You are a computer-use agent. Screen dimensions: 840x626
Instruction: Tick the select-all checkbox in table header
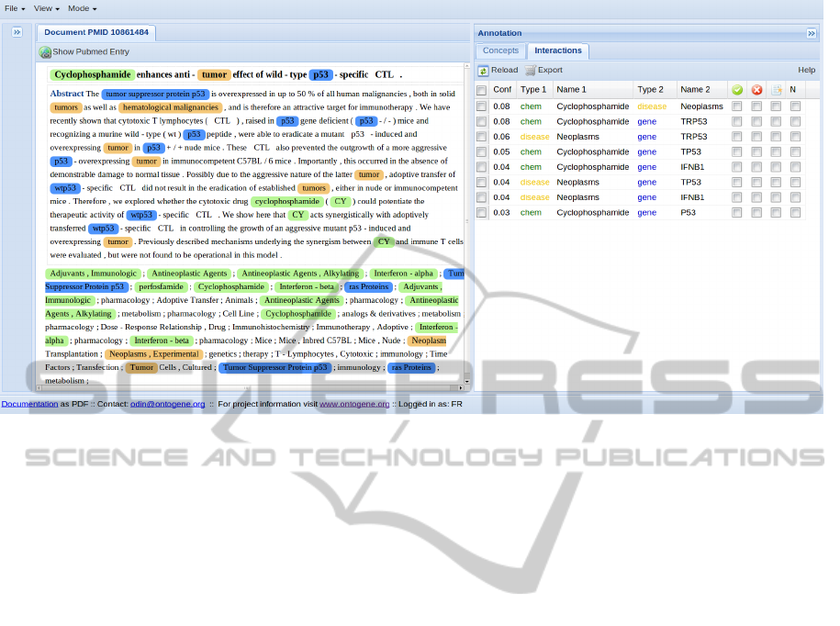481,90
